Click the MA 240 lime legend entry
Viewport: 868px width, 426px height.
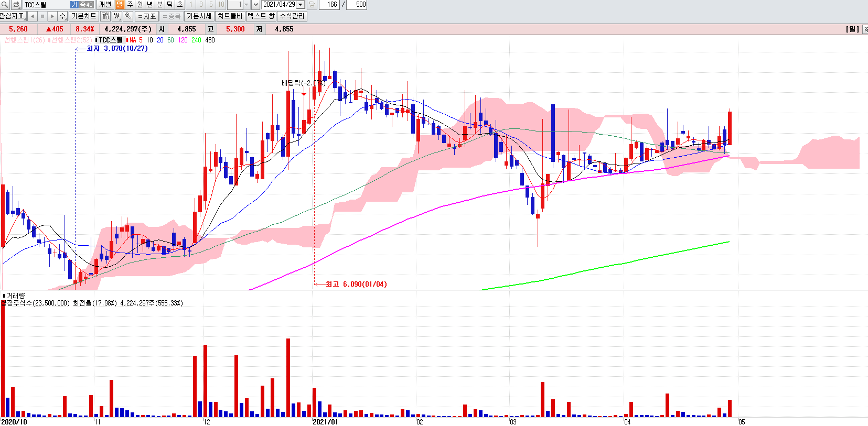pos(196,40)
